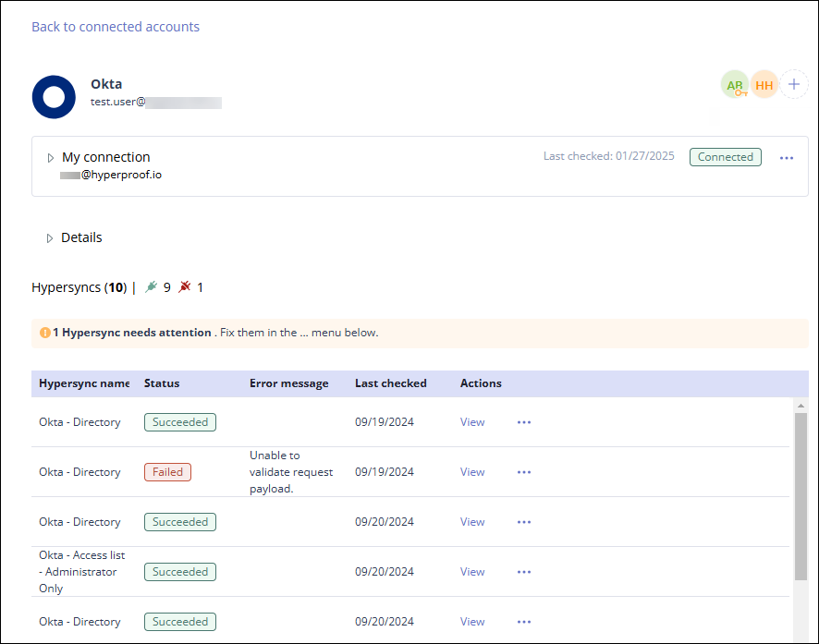Click the test.user@ email text
Viewport: 819px width, 644px height.
click(118, 102)
